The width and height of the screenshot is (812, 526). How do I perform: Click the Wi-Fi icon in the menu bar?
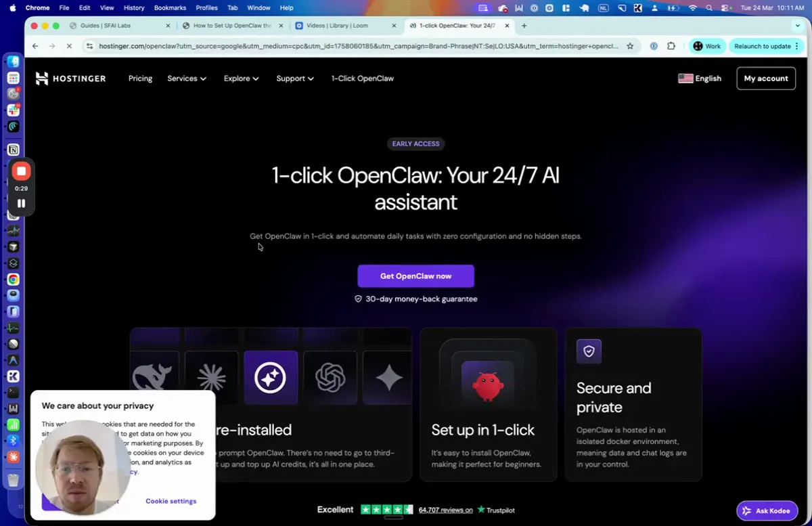tap(692, 7)
